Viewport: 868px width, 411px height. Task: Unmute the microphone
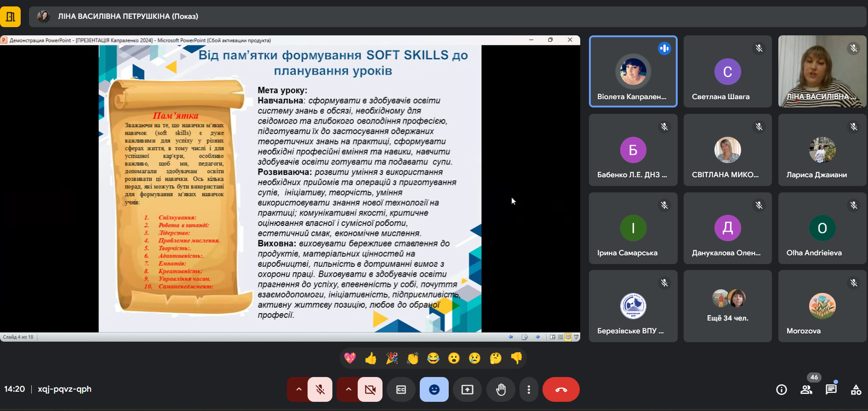(320, 389)
